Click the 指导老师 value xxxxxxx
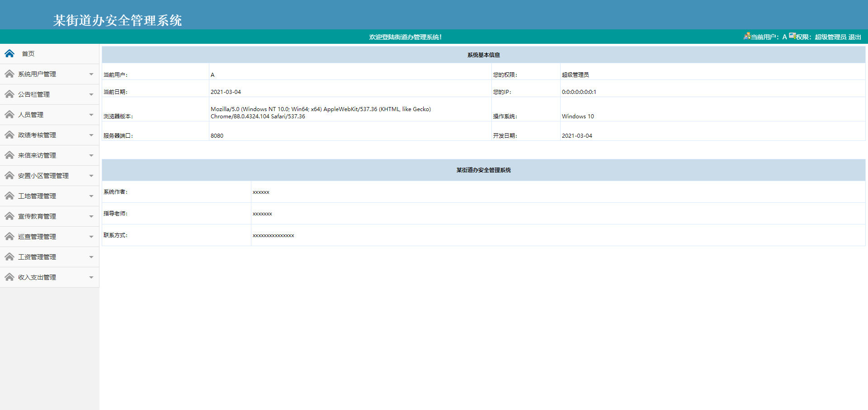This screenshot has width=868, height=410. 262,214
